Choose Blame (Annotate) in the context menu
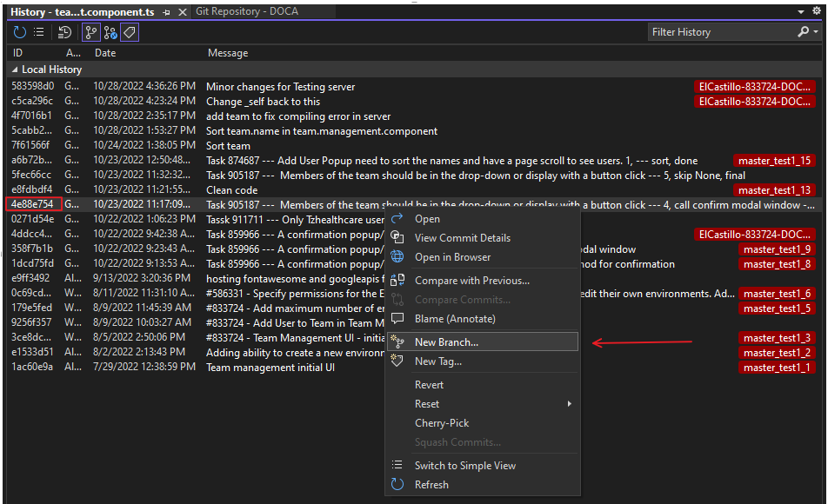 484,319
